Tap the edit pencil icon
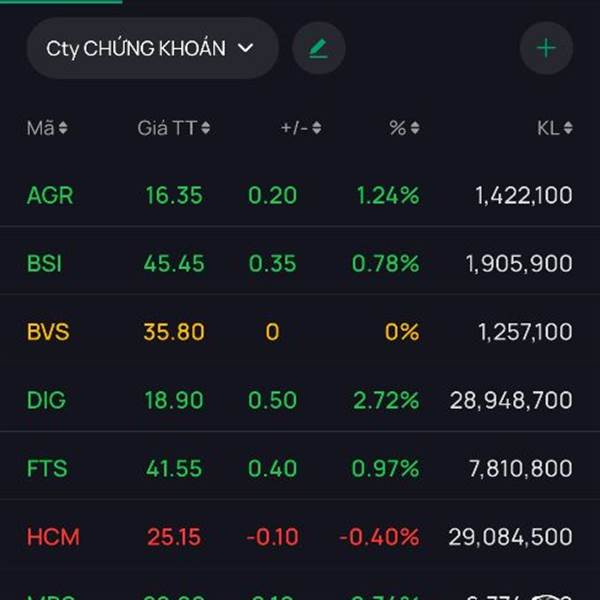Screen dimensions: 600x600 (x=319, y=48)
